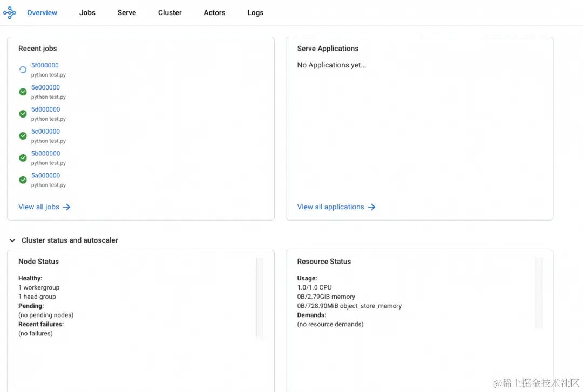Viewport: 583px width, 392px height.
Task: Click the (no resource demands) text
Action: (330, 325)
